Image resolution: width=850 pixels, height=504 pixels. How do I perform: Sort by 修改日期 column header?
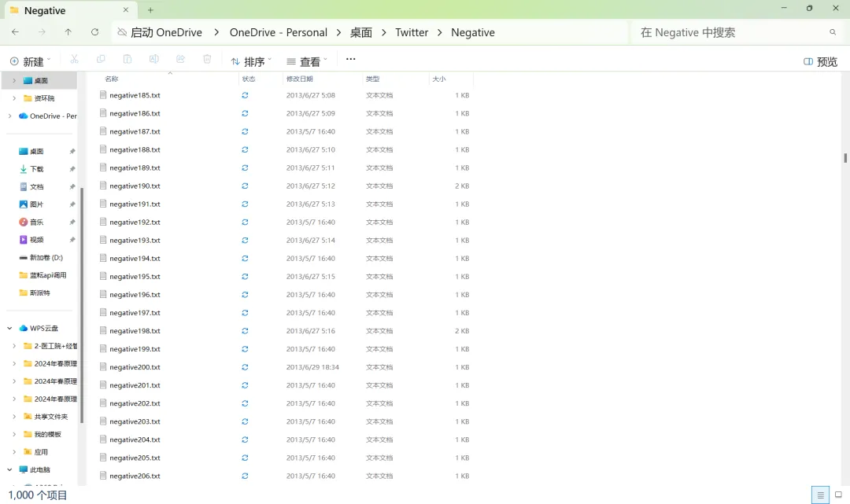(300, 79)
